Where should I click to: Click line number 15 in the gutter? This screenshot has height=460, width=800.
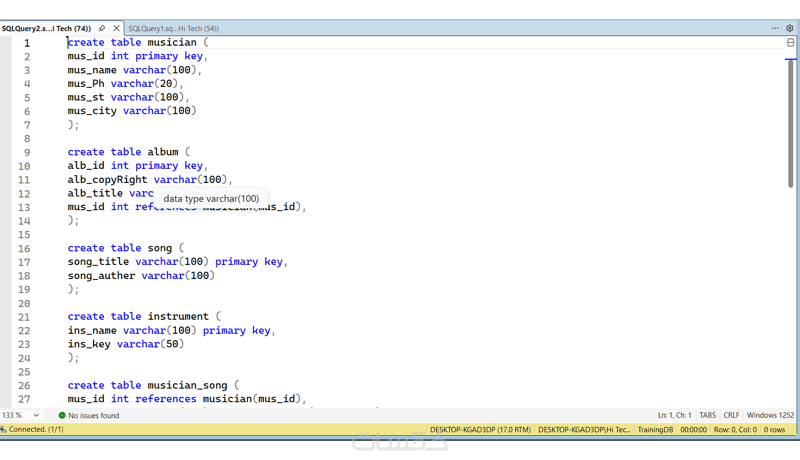24,235
